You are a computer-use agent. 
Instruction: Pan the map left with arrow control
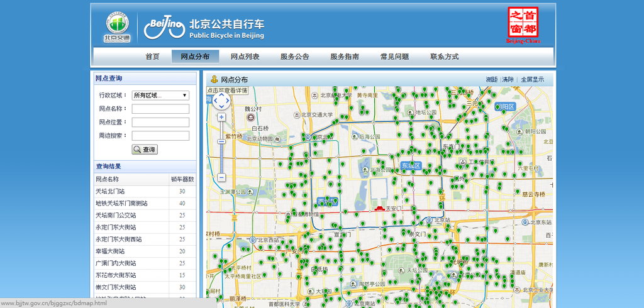[x=216, y=101]
